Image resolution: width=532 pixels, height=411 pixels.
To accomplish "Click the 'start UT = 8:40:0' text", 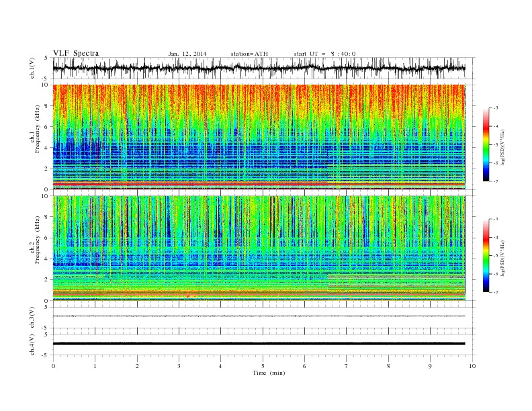I will coord(324,54).
